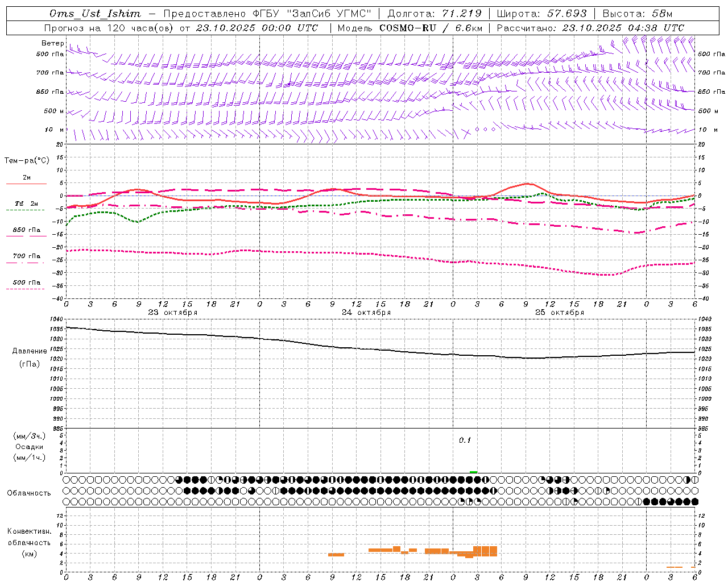This screenshot has height=582, width=728.
Task: Click the 23 октября date label
Action: (173, 312)
